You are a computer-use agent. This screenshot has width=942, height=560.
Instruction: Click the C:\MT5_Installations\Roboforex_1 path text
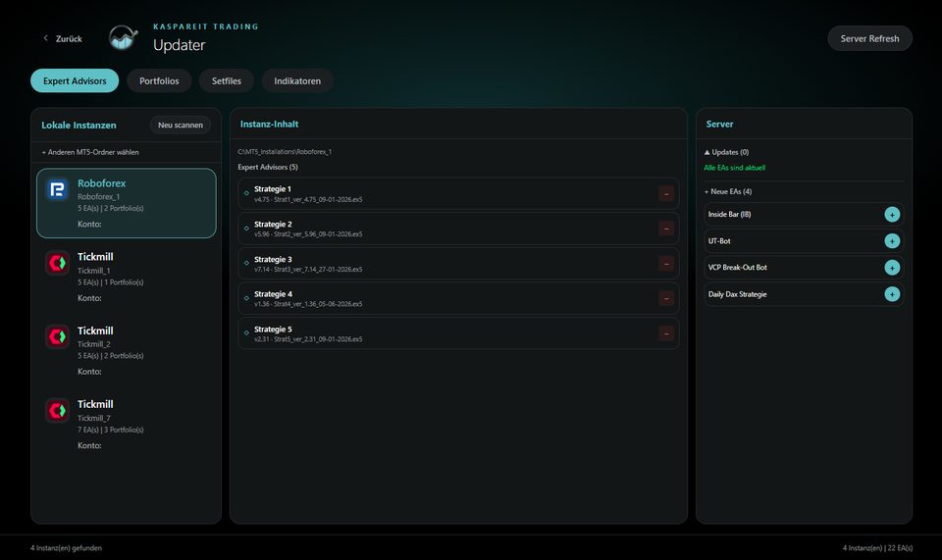285,152
